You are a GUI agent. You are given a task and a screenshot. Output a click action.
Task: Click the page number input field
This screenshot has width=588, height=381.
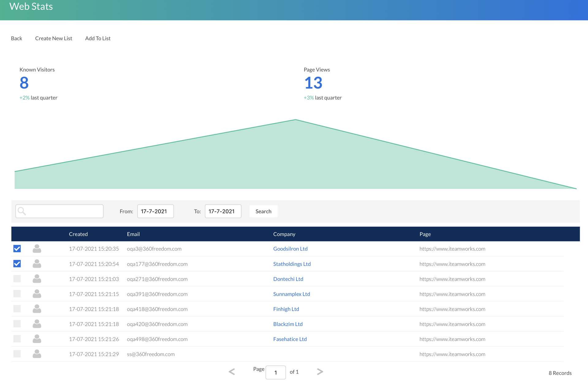pos(275,372)
